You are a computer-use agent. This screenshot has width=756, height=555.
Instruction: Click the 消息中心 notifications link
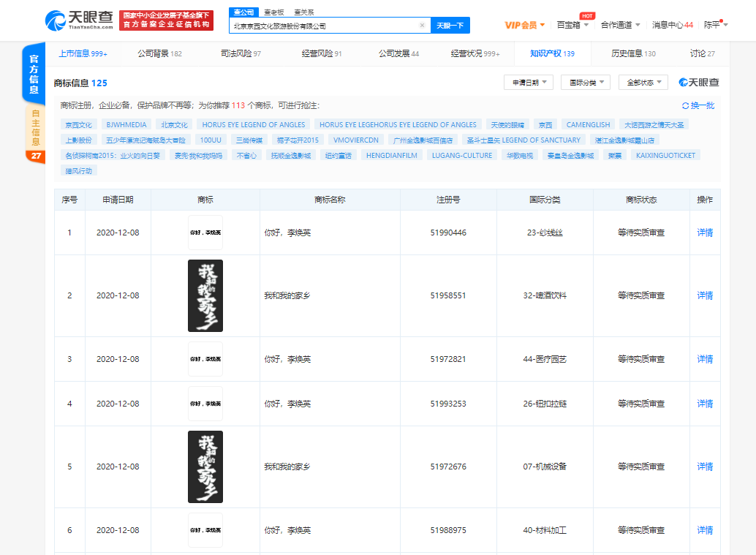click(x=672, y=25)
